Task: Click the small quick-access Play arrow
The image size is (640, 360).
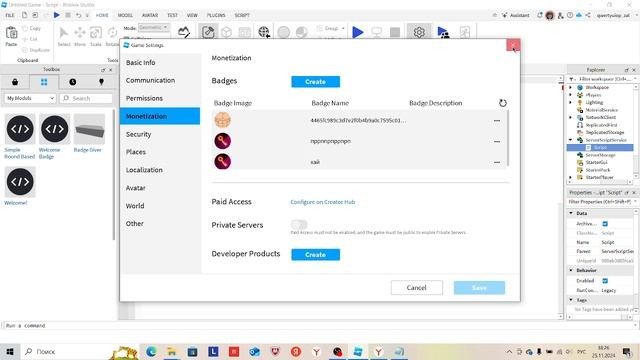Action: [x=57, y=15]
